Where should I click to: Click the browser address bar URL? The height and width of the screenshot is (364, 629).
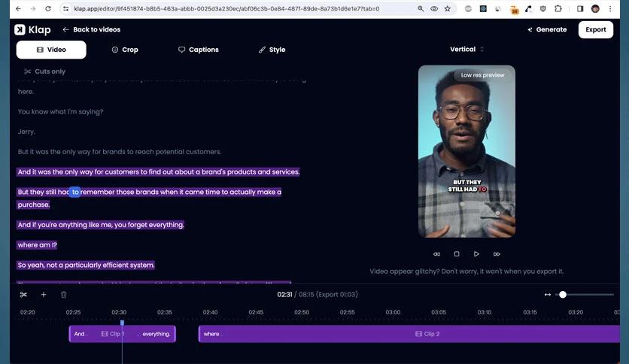pos(226,8)
